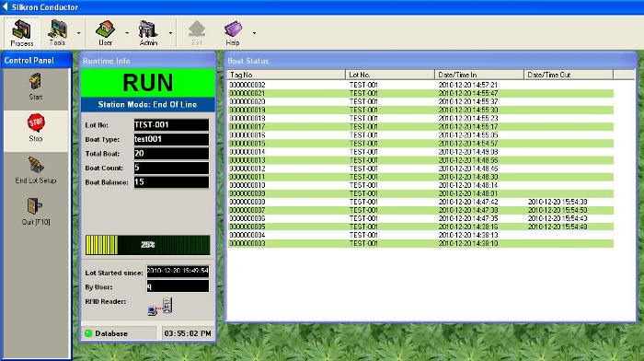The image size is (644, 361).
Task: Click Date/Time In 2010-12-20 14:49:08
Action: click(x=468, y=152)
